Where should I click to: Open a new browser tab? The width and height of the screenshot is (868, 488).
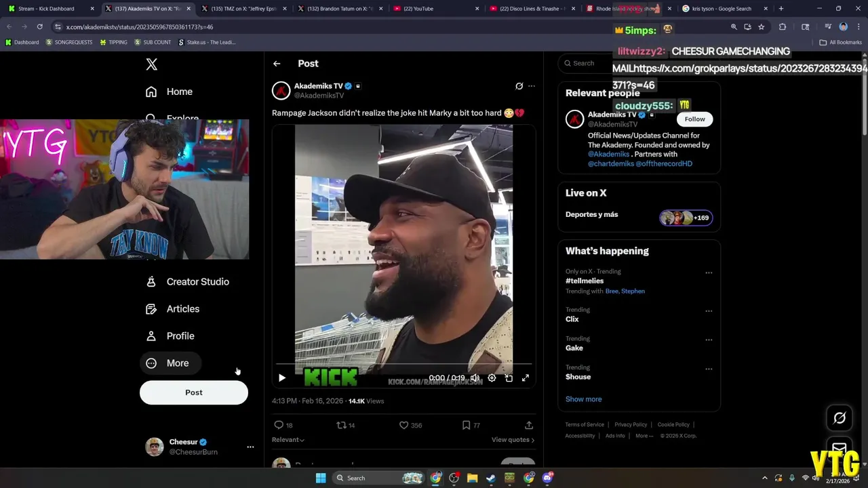point(781,9)
